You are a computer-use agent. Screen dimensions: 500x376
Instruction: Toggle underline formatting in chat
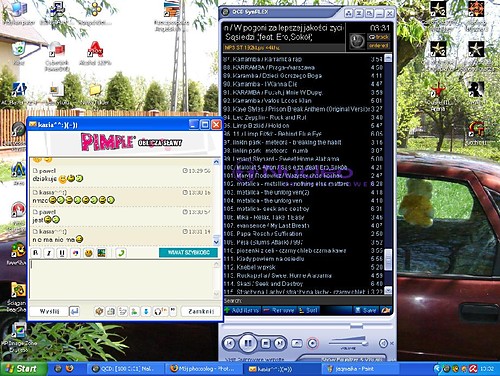(x=62, y=253)
